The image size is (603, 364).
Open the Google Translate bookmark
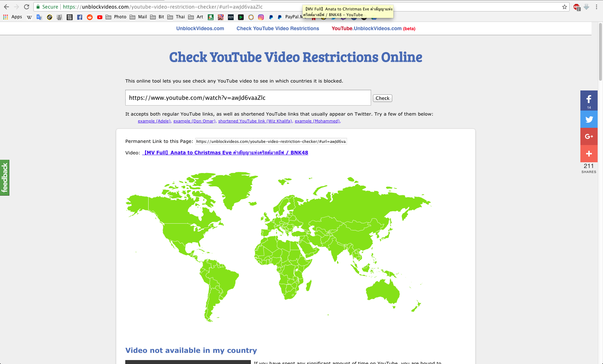pyautogui.click(x=39, y=17)
